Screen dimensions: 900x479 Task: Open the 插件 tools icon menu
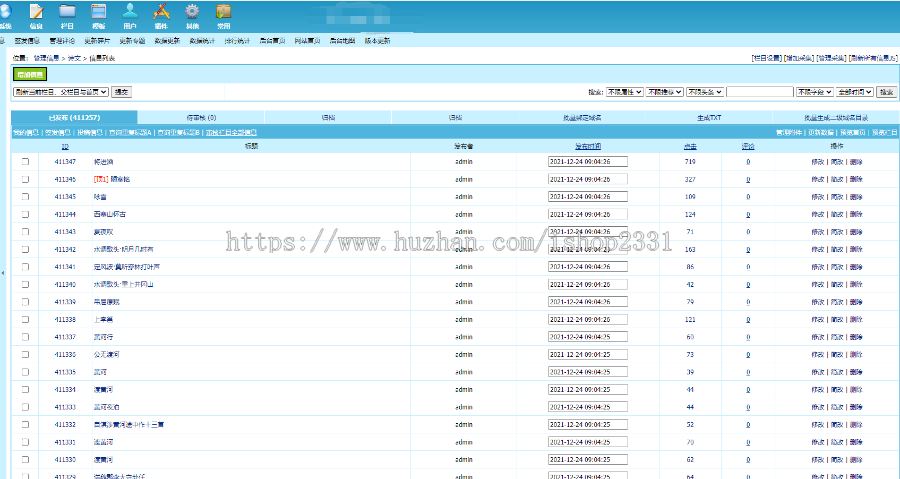pyautogui.click(x=161, y=15)
